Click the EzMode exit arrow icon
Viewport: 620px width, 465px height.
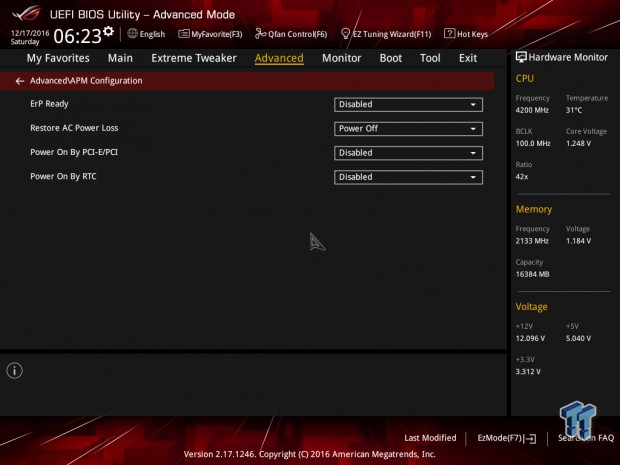coord(531,438)
